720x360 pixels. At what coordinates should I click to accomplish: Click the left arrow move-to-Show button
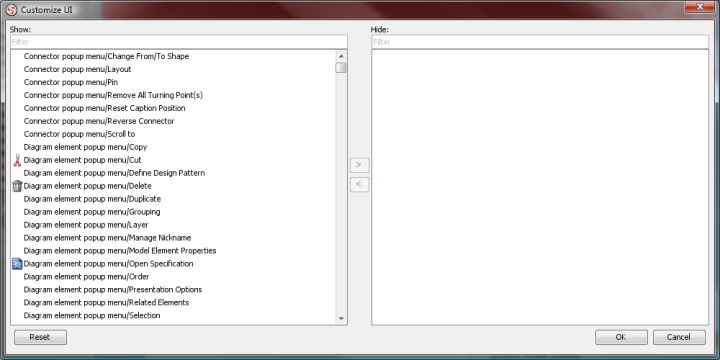point(359,185)
